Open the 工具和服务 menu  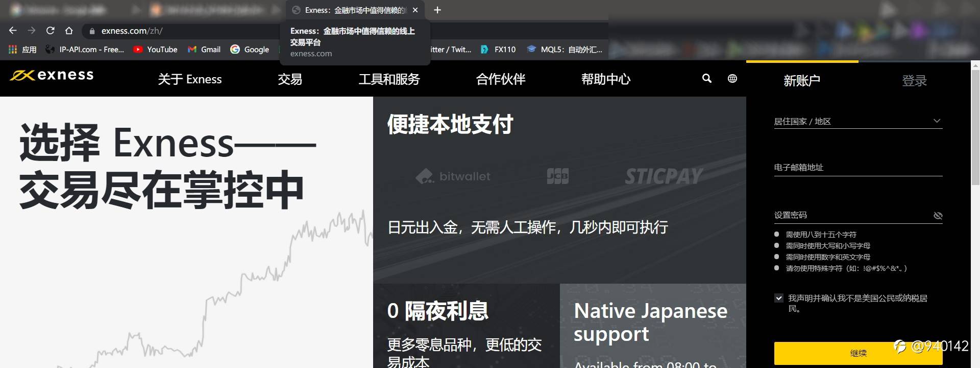point(389,79)
